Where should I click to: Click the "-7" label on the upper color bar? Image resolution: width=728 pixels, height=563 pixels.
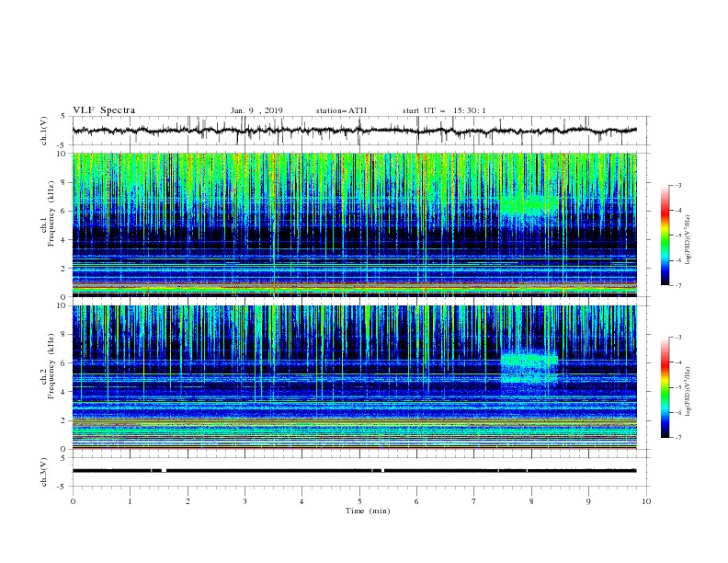click(x=677, y=285)
